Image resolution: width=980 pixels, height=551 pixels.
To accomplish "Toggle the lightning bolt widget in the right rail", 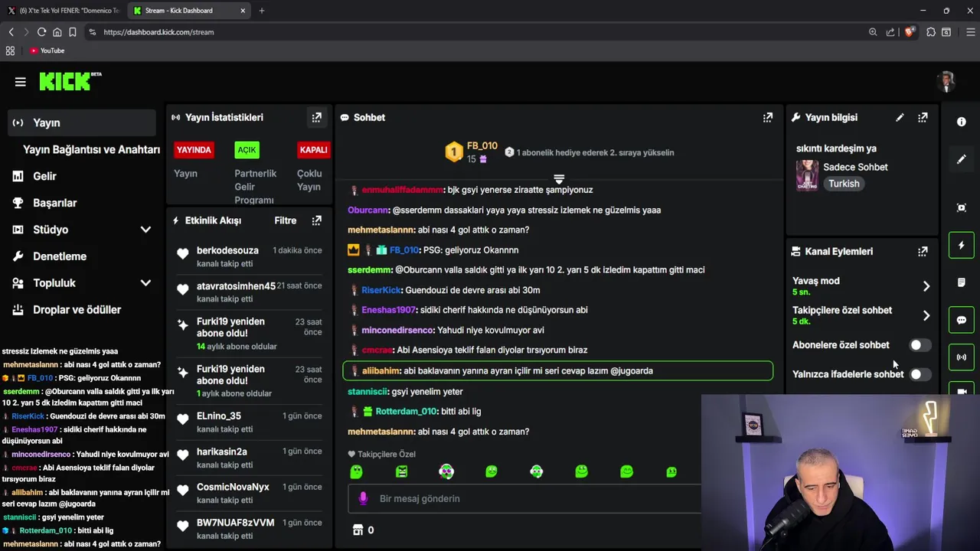I will click(962, 246).
